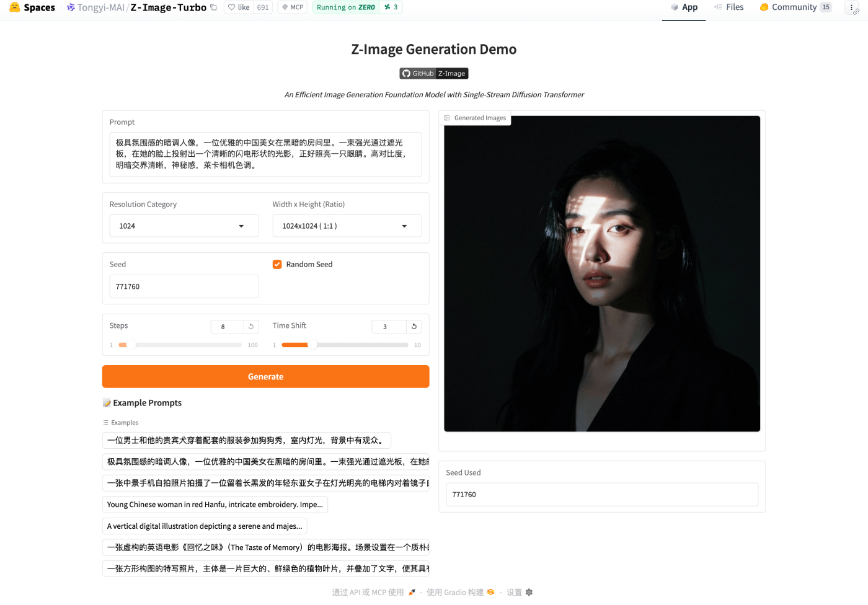Switch to the Files tab
The width and height of the screenshot is (868, 605).
[728, 7]
